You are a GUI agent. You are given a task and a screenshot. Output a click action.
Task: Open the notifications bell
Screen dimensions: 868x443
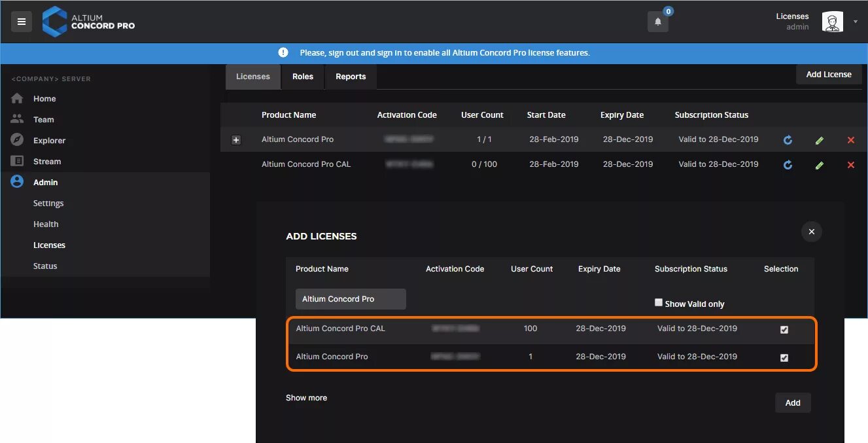(x=658, y=22)
